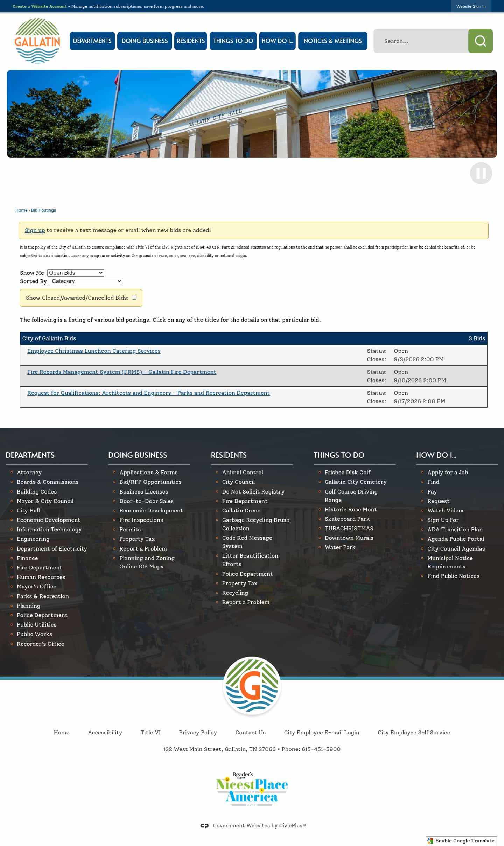Open Fire Records Management System bid
504x846 pixels.
point(122,372)
